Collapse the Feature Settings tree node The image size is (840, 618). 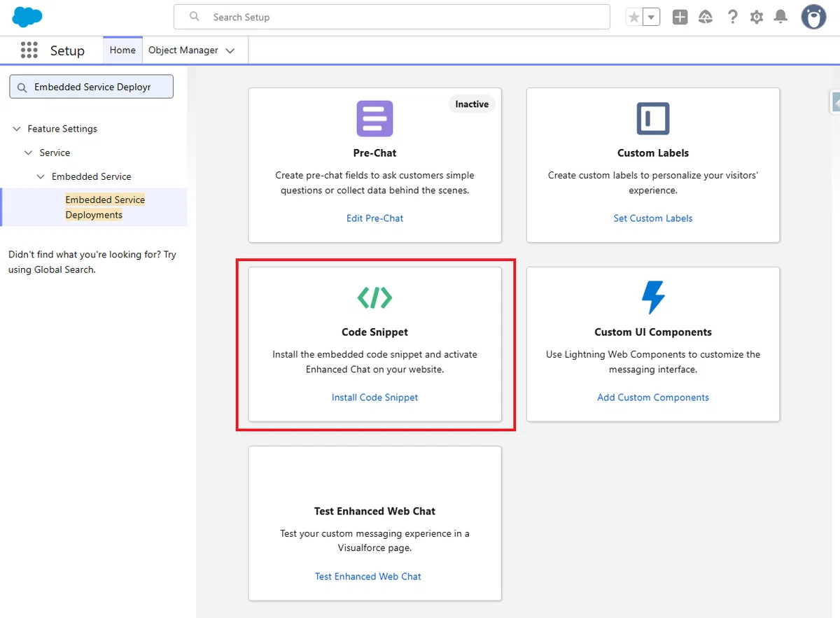pos(17,129)
